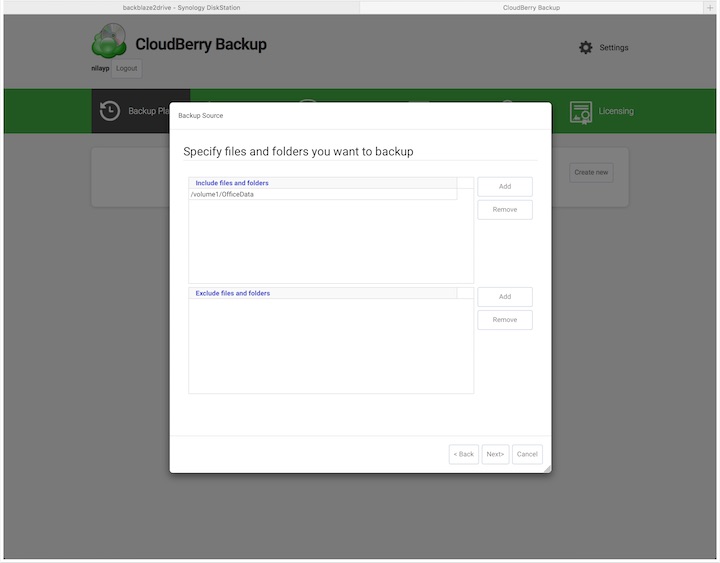This screenshot has height=563, width=720.
Task: Click the Backup Plans clock icon
Action: click(x=110, y=111)
